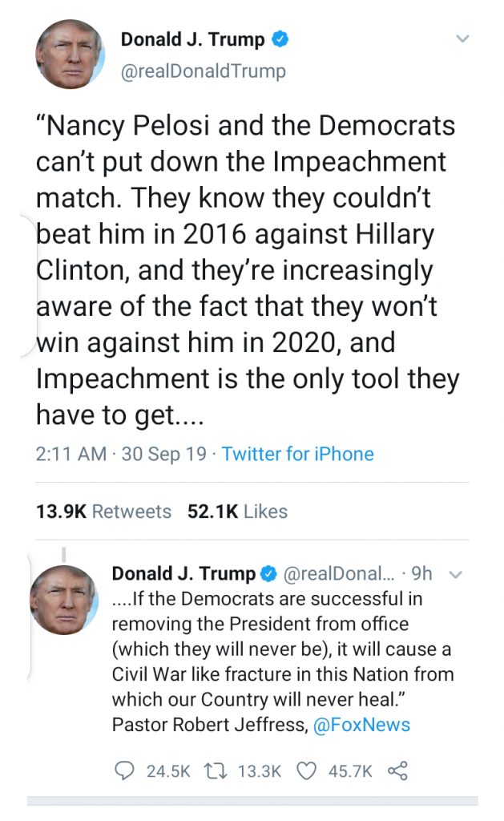Expand the reply tweet's options chevron

point(457,574)
